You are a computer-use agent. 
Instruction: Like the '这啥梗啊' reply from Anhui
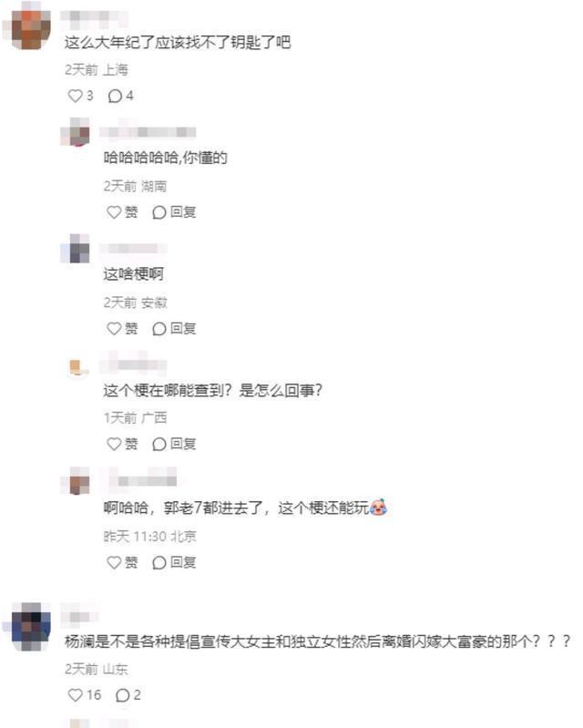[x=122, y=329]
